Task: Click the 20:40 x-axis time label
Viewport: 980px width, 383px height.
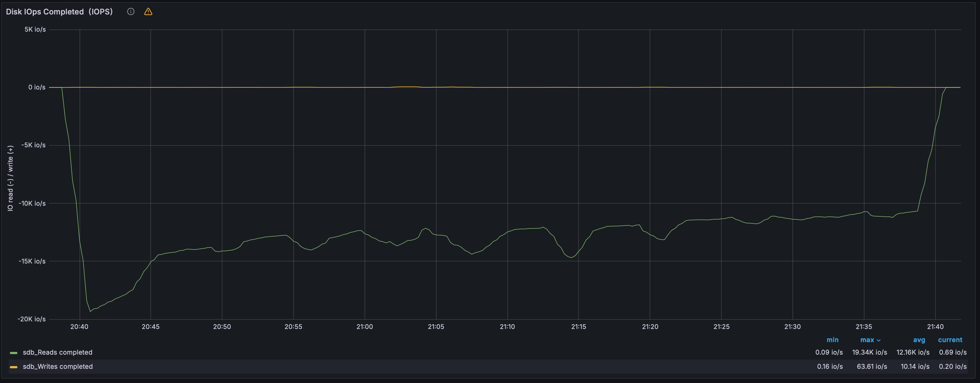Action: [x=79, y=326]
